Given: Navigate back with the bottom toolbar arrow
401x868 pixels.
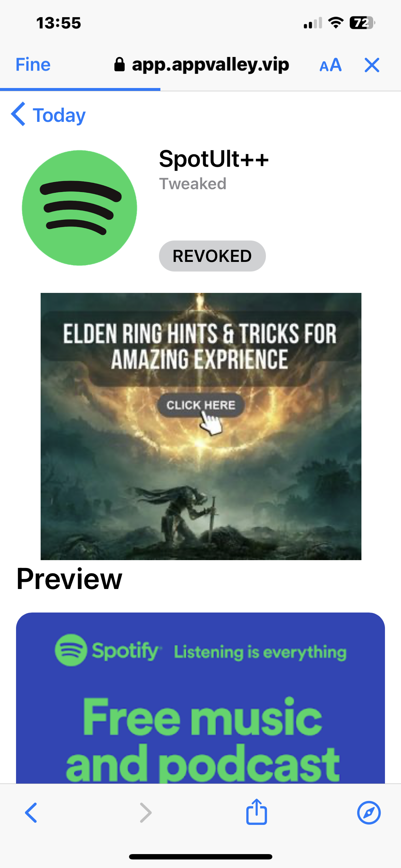Looking at the screenshot, I should [x=31, y=813].
